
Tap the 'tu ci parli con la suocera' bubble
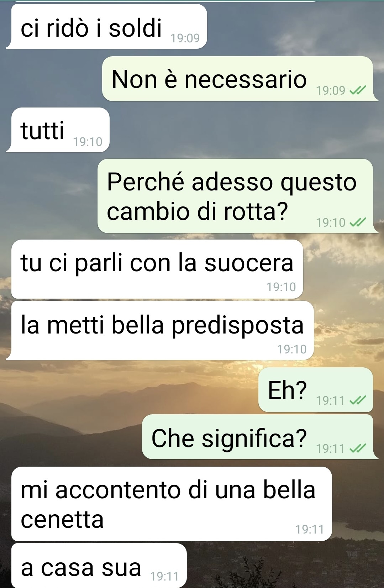(x=157, y=269)
